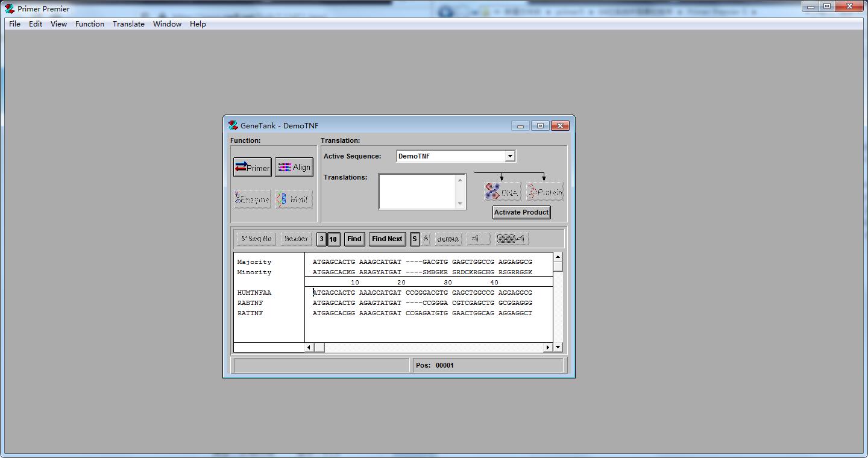
Task: Expand the Active Sequence dropdown
Action: click(509, 156)
